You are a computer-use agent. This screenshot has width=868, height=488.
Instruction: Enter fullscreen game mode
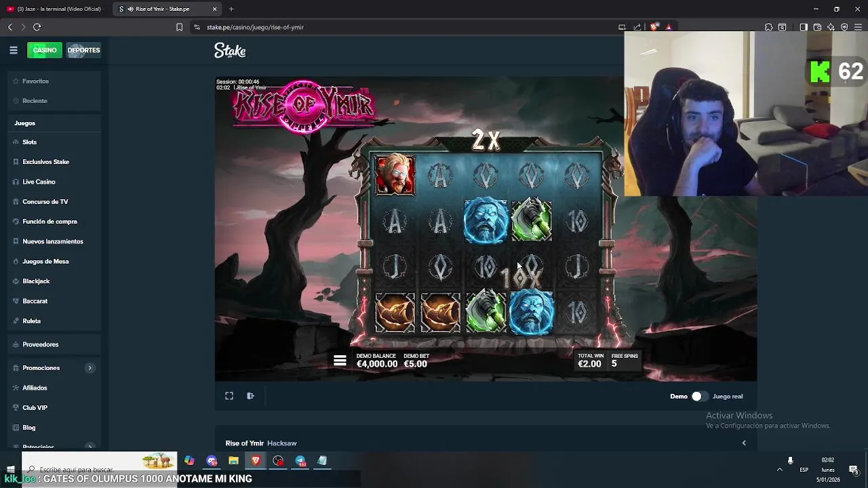[x=229, y=396]
